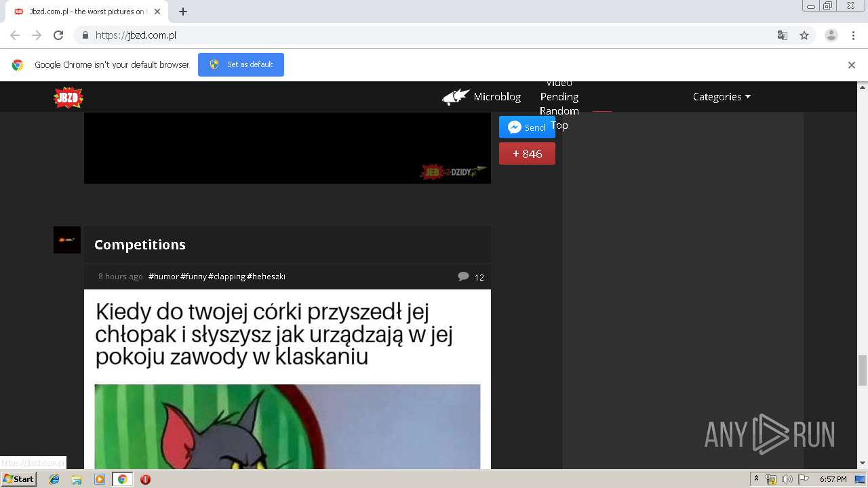868x488 pixels.
Task: Bookmark this page with the star
Action: (804, 35)
